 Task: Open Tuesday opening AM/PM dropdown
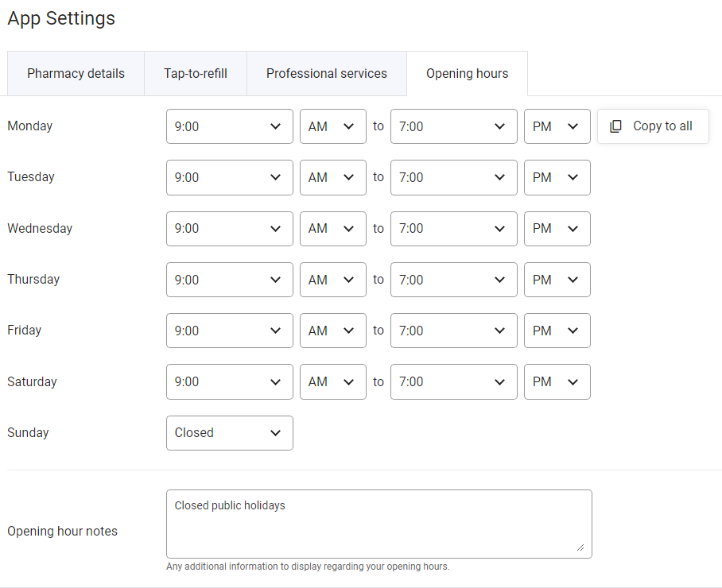(333, 178)
